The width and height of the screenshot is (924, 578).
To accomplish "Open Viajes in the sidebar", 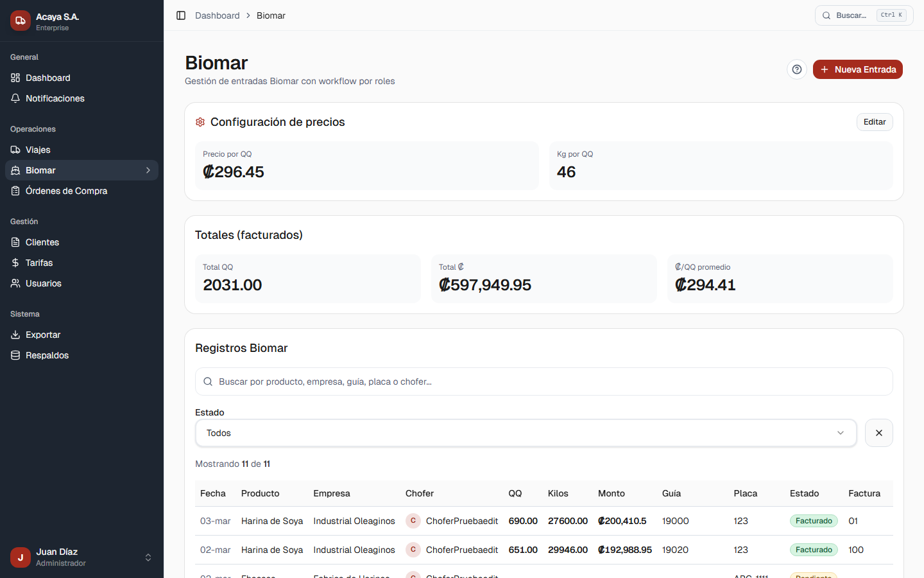I will coord(38,150).
